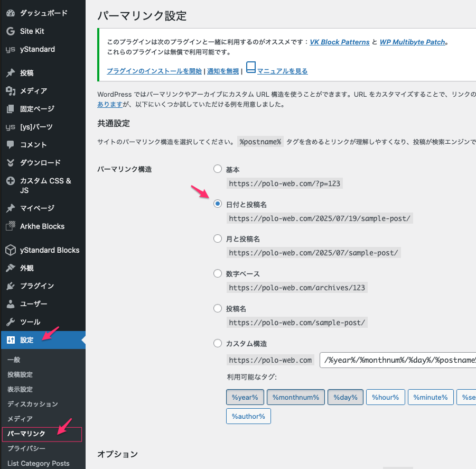Click the user icon beside ユーザー
The image size is (476, 469).
coord(10,304)
